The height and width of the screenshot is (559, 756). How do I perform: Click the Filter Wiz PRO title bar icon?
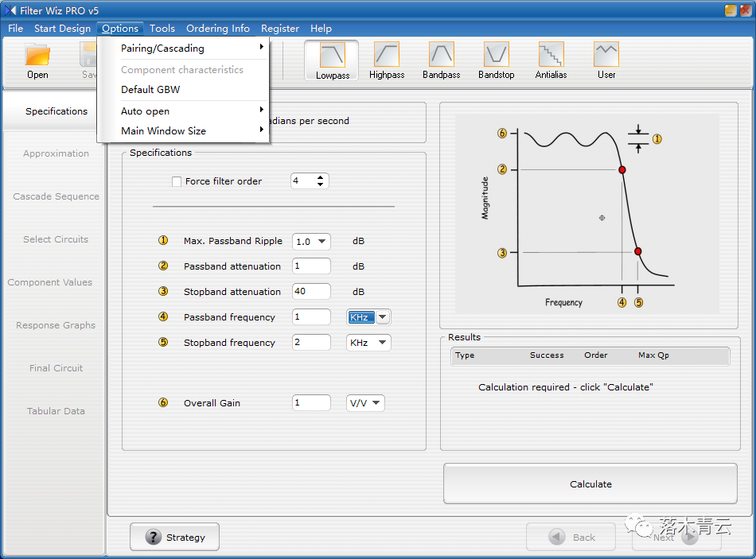tap(10, 10)
